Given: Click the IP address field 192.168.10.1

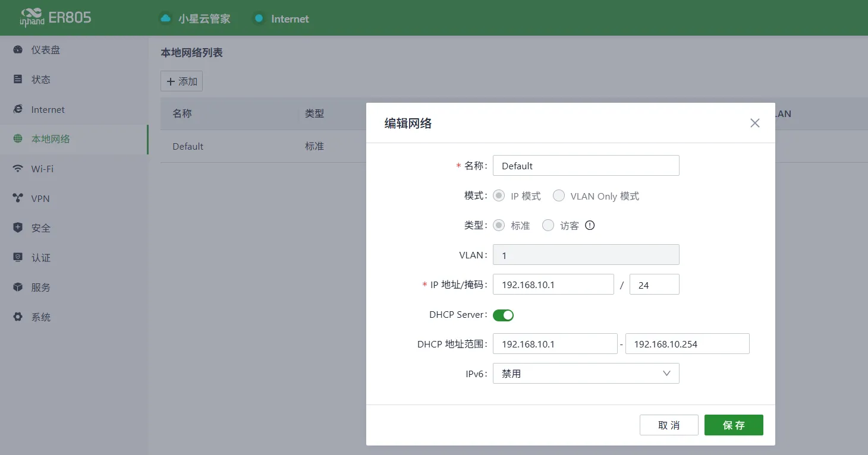Looking at the screenshot, I should click(553, 285).
